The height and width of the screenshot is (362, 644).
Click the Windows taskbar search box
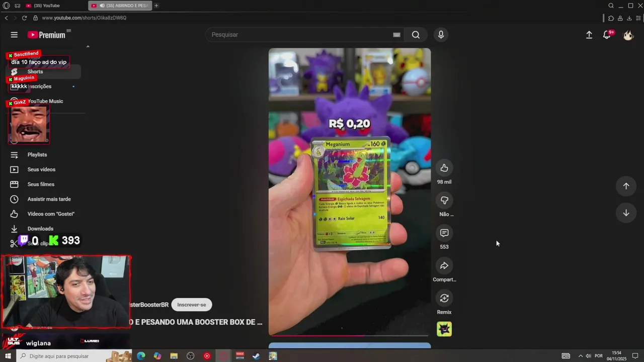point(74,356)
